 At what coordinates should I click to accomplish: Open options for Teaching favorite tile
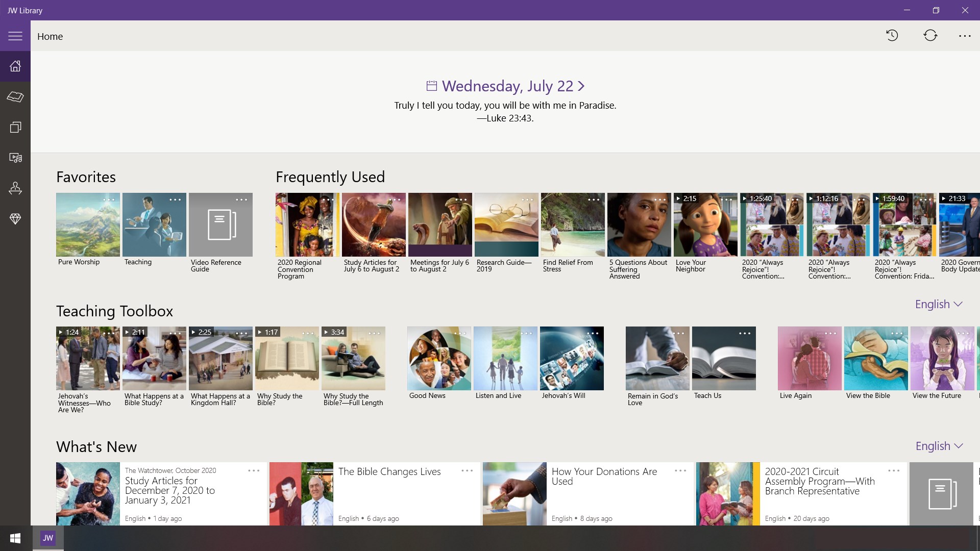tap(175, 199)
